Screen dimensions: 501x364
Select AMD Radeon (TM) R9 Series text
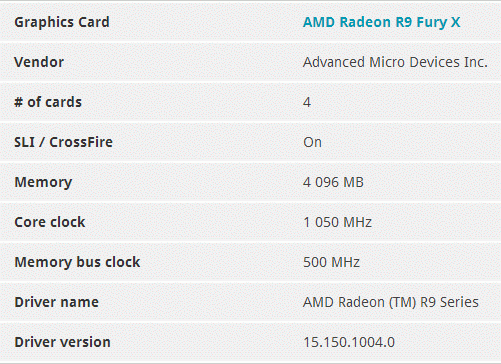[x=391, y=302]
